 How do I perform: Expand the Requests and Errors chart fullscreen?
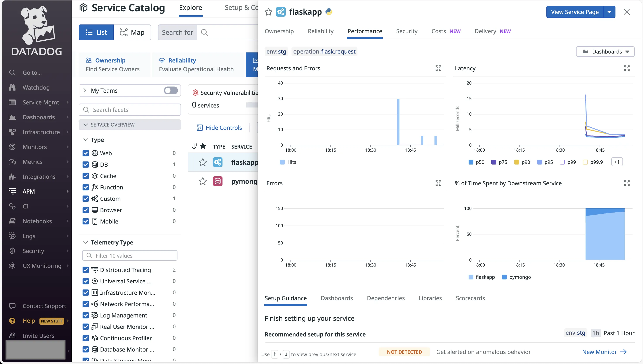point(438,68)
